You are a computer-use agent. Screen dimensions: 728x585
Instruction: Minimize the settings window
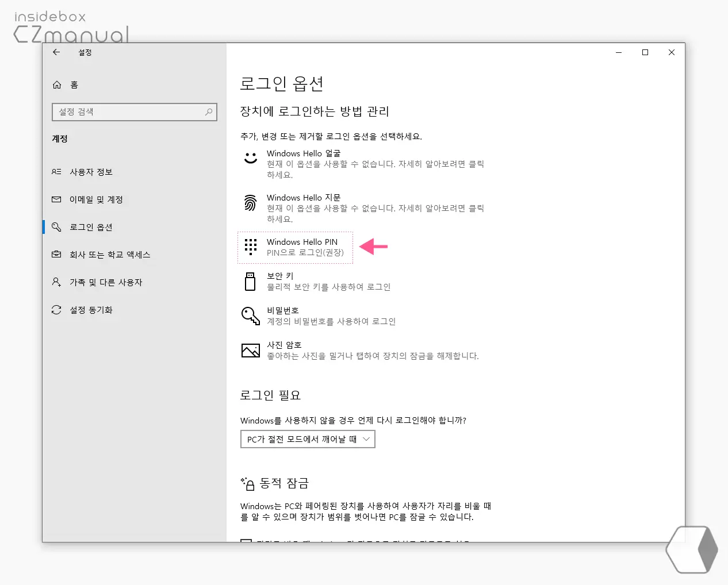tap(619, 52)
